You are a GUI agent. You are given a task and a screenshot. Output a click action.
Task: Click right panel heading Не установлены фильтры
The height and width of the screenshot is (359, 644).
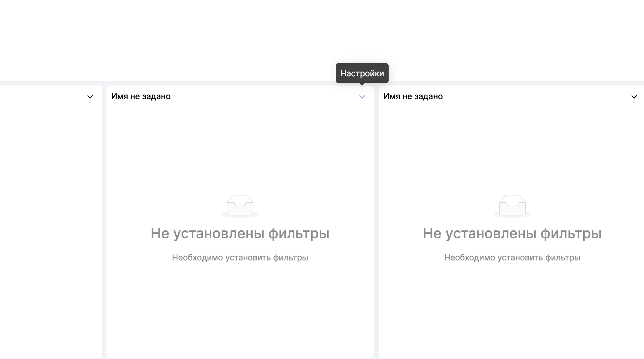(512, 233)
